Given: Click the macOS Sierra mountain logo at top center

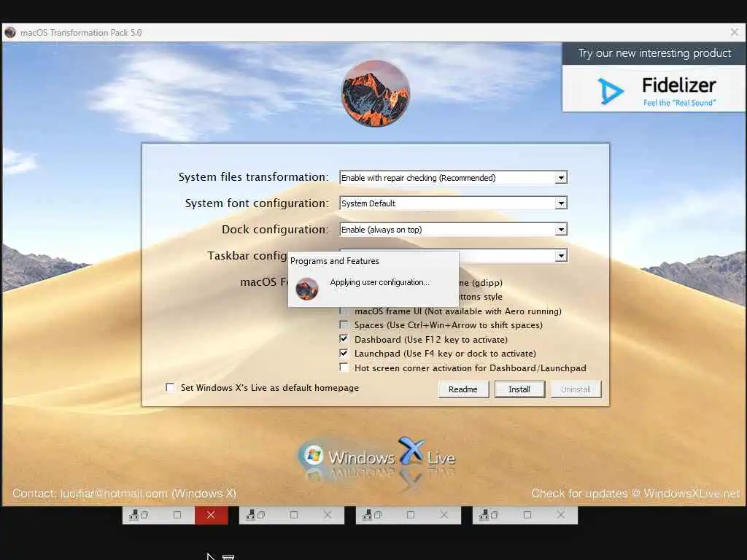Looking at the screenshot, I should click(x=376, y=93).
